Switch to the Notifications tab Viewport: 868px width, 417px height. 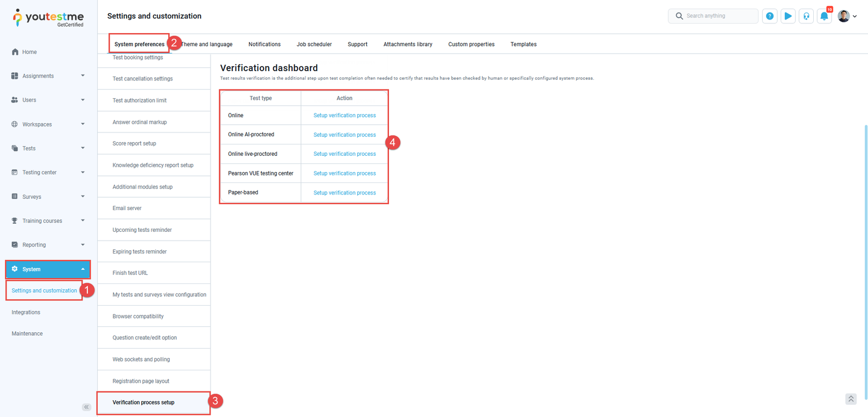pos(264,45)
